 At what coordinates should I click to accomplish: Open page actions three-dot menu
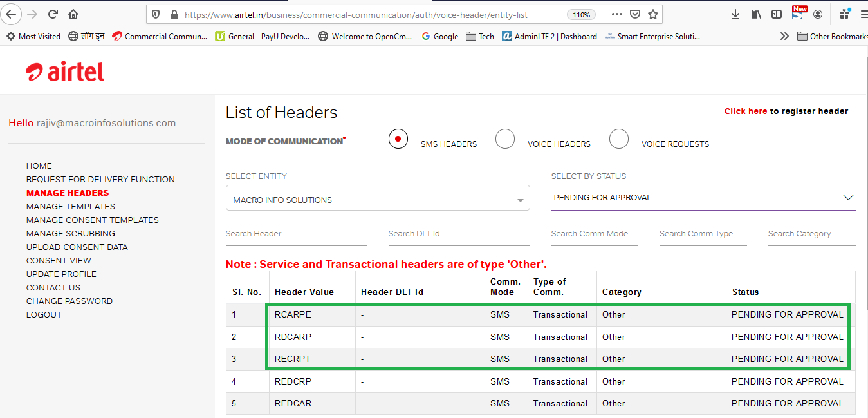(x=616, y=14)
